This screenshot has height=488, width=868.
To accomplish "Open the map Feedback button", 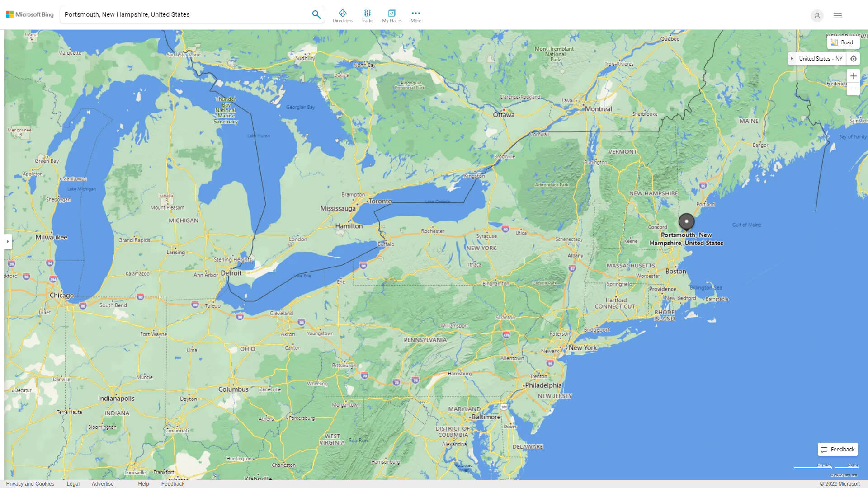I will pos(838,449).
